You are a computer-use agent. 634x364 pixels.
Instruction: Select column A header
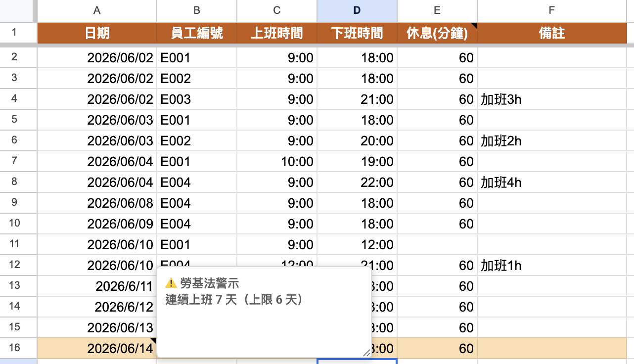pyautogui.click(x=97, y=11)
